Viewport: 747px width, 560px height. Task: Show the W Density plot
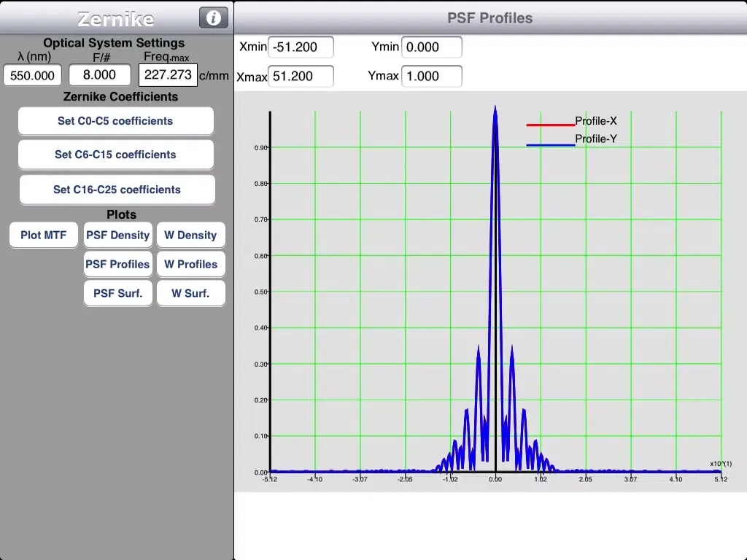click(x=190, y=235)
